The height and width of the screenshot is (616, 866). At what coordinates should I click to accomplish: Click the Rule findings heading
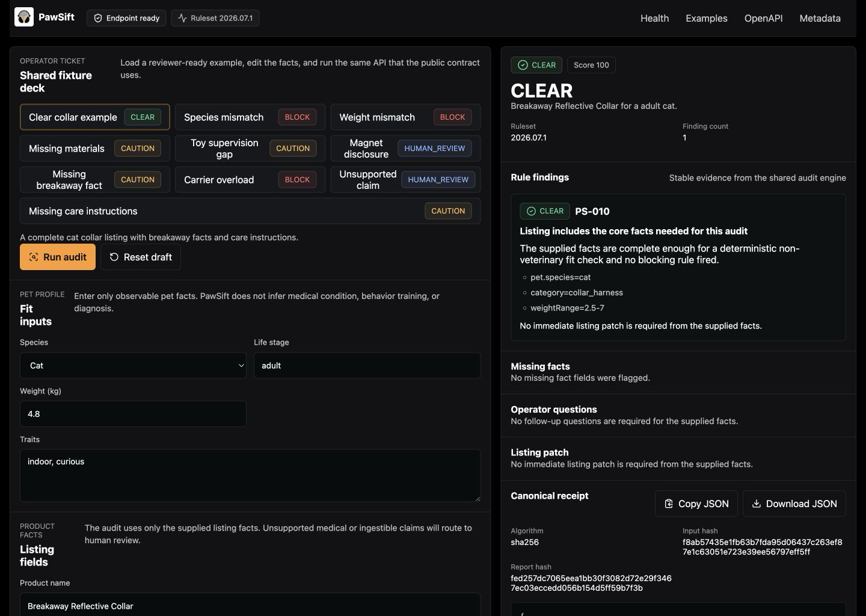coord(539,177)
